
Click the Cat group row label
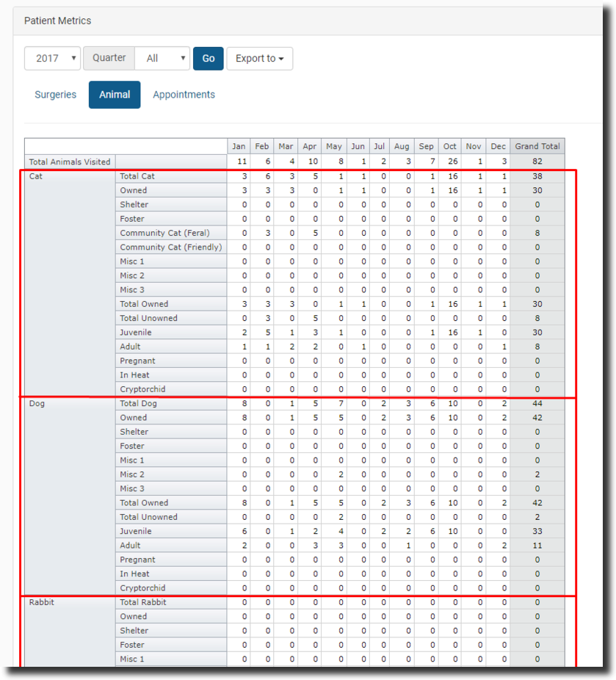point(36,176)
